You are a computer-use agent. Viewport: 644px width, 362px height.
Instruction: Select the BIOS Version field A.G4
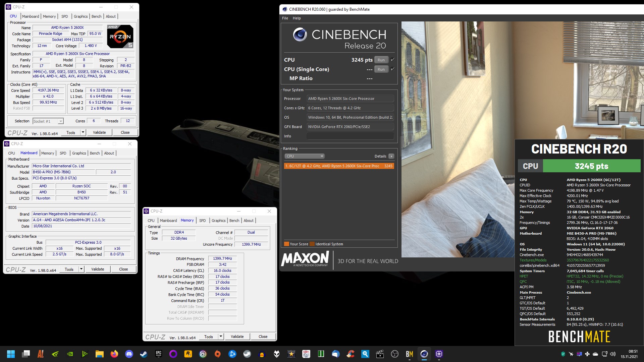[x=82, y=220]
